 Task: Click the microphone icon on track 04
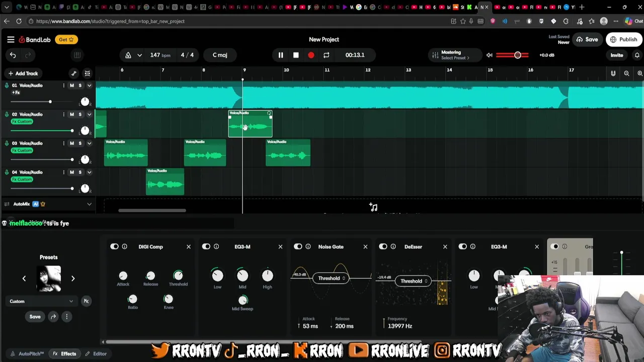coord(7,172)
